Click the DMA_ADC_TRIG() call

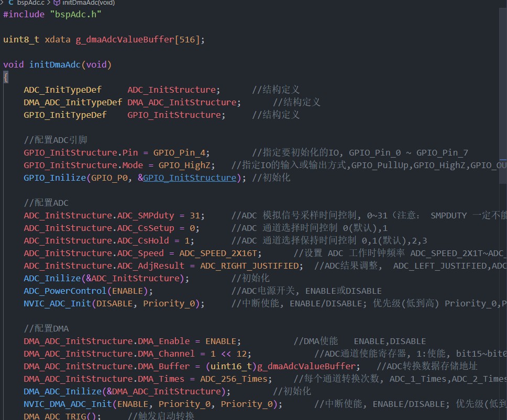(62, 416)
